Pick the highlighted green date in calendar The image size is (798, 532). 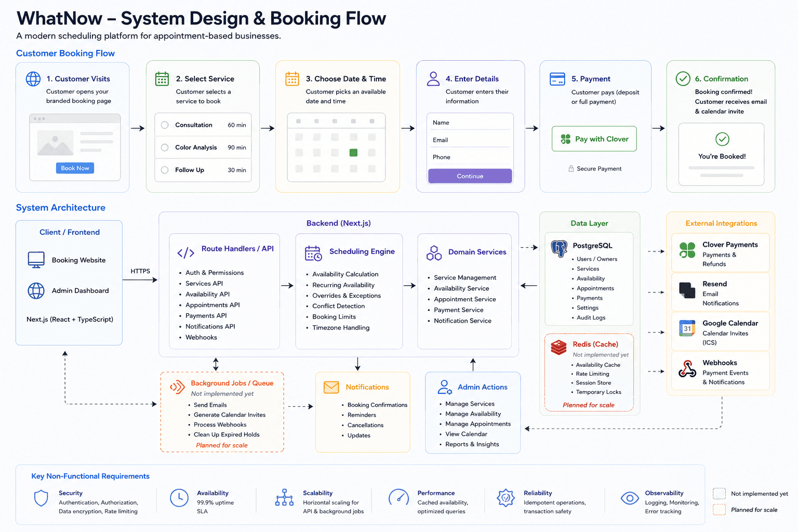(x=353, y=153)
